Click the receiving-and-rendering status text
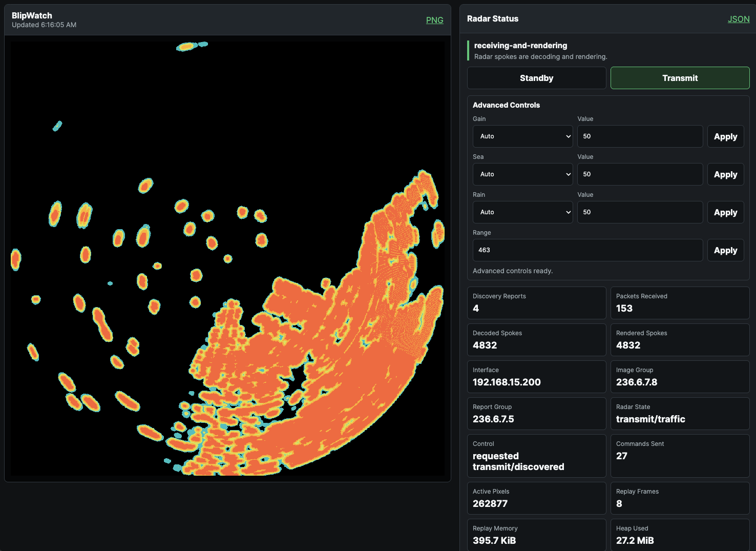The width and height of the screenshot is (756, 551). tap(520, 46)
